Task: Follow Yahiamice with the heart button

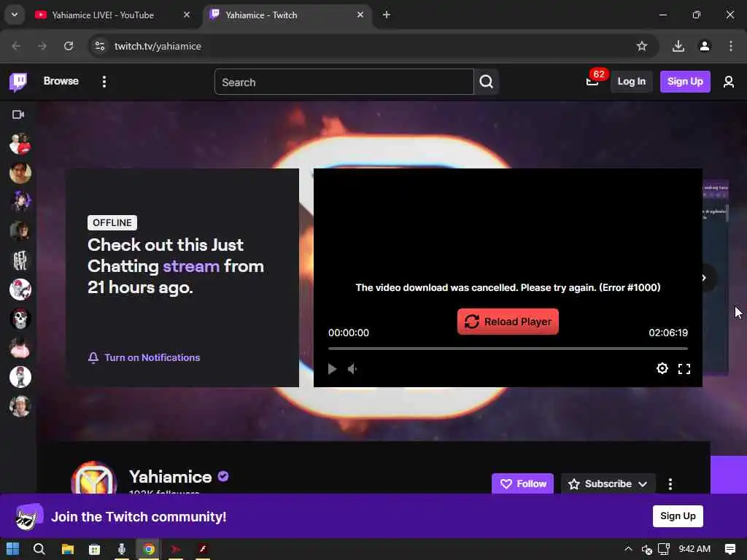Action: click(522, 483)
